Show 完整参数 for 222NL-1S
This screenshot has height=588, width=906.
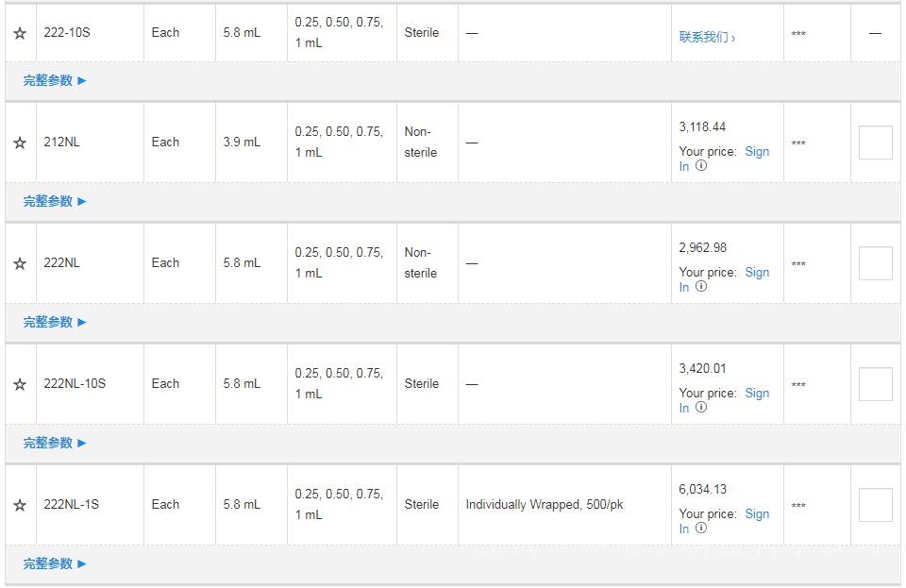[x=55, y=564]
